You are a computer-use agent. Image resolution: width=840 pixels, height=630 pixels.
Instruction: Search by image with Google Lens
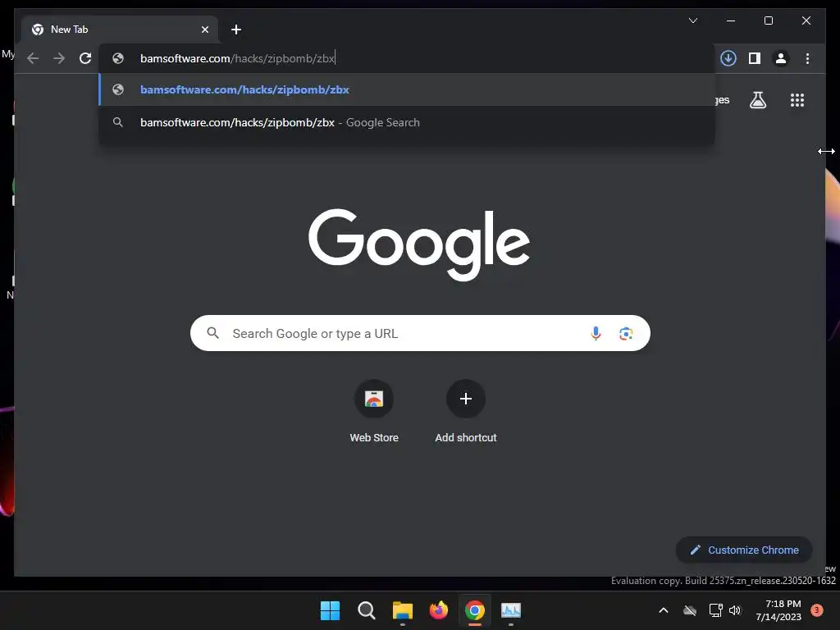pos(626,333)
